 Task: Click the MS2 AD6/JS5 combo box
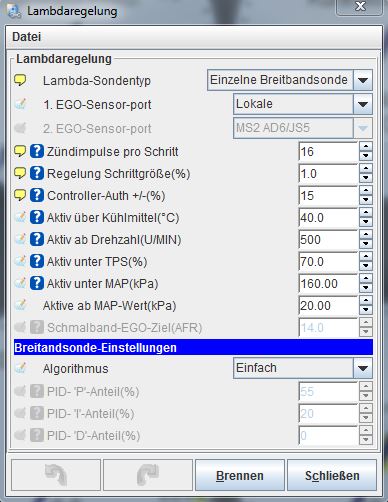point(303,128)
